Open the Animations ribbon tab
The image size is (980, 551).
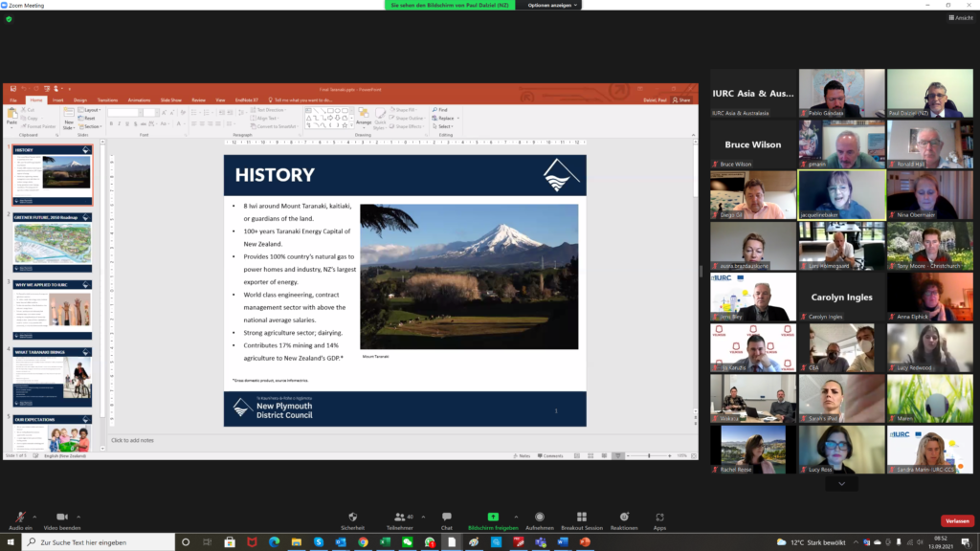point(139,99)
